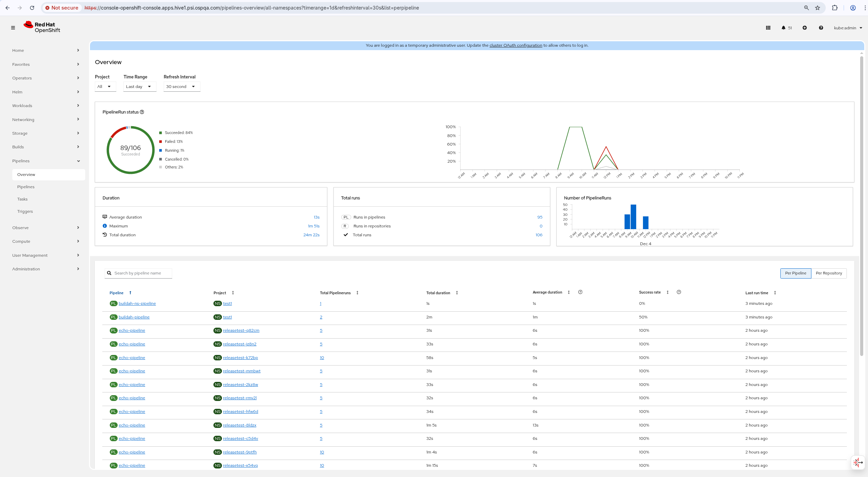Image resolution: width=868 pixels, height=477 pixels.
Task: Open the Tasks sidebar item
Action: [x=23, y=199]
